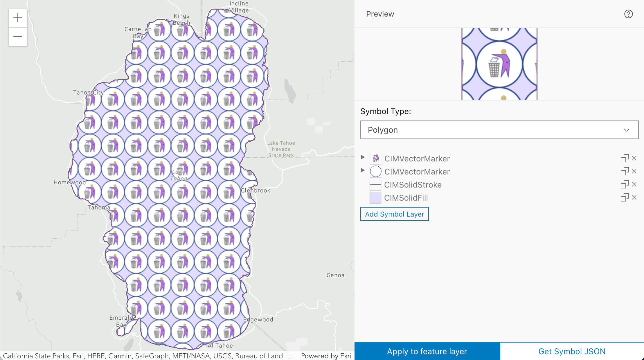Zoom in on the map
The height and width of the screenshot is (360, 644).
18,18
